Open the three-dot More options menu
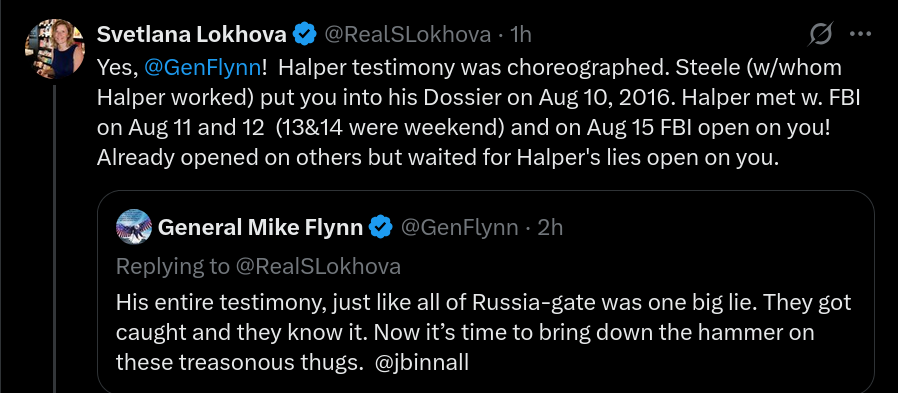The height and width of the screenshot is (393, 898). (860, 34)
